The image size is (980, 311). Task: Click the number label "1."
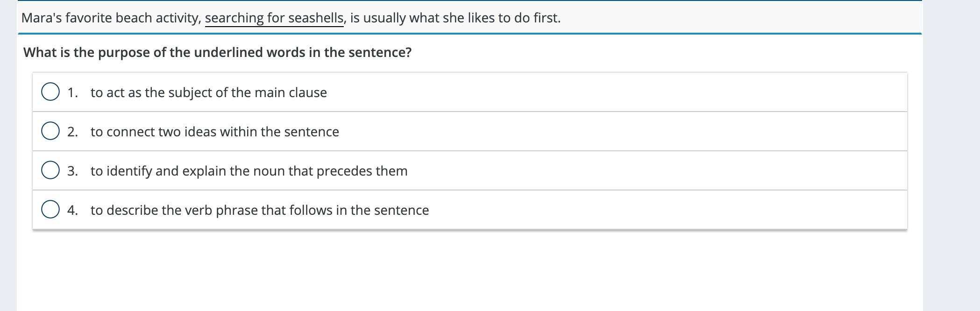pos(72,92)
